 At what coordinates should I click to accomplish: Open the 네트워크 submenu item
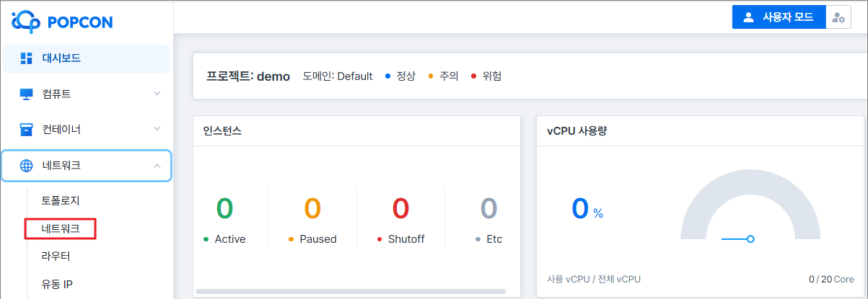61,228
